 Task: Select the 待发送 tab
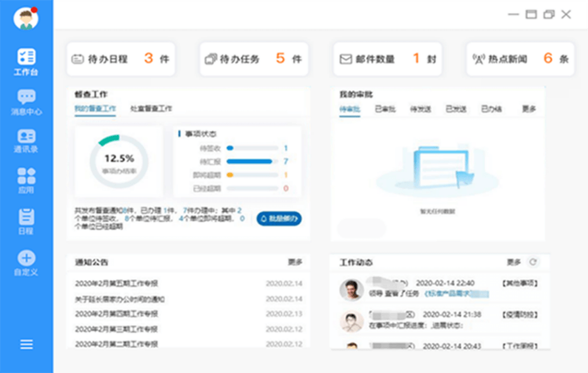(x=420, y=109)
